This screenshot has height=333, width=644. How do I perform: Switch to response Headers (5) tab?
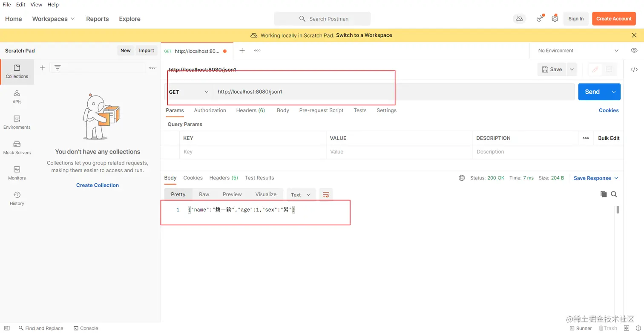[x=224, y=178]
